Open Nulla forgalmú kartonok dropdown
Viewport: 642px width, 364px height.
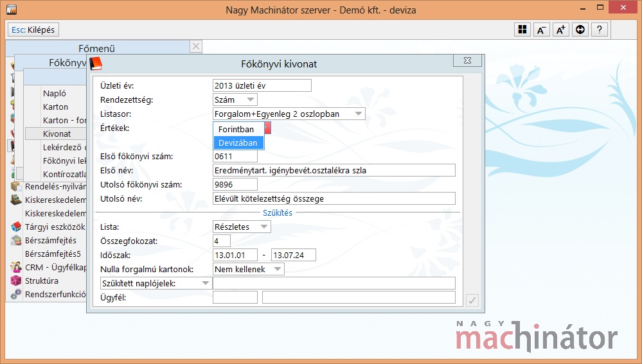(249, 269)
